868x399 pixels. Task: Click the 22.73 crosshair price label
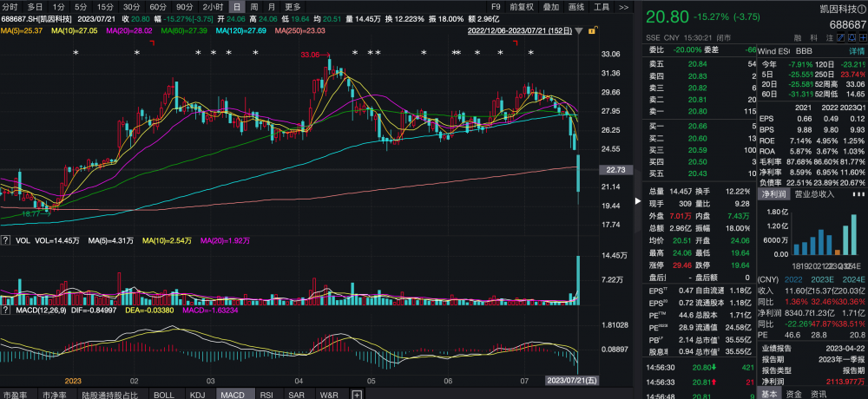click(615, 170)
